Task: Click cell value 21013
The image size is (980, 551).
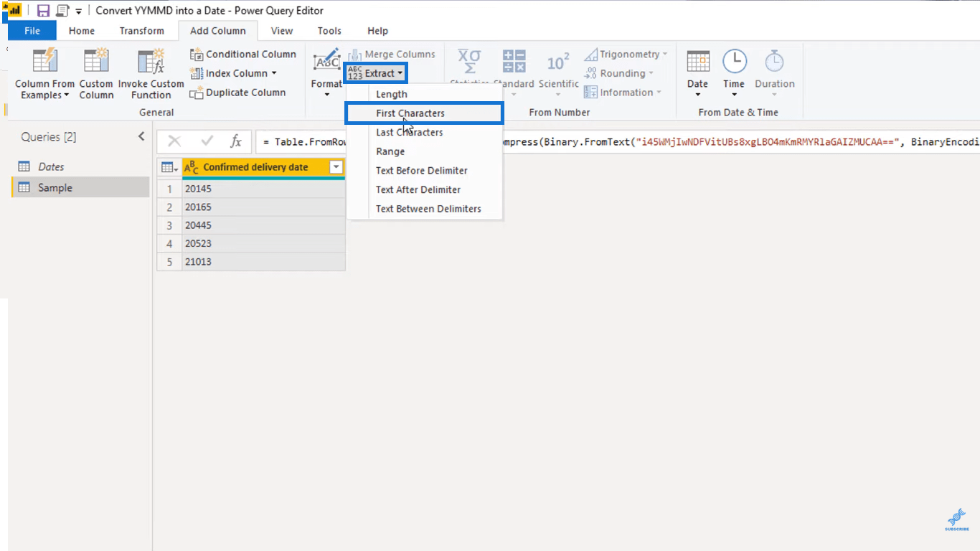Action: tap(263, 262)
